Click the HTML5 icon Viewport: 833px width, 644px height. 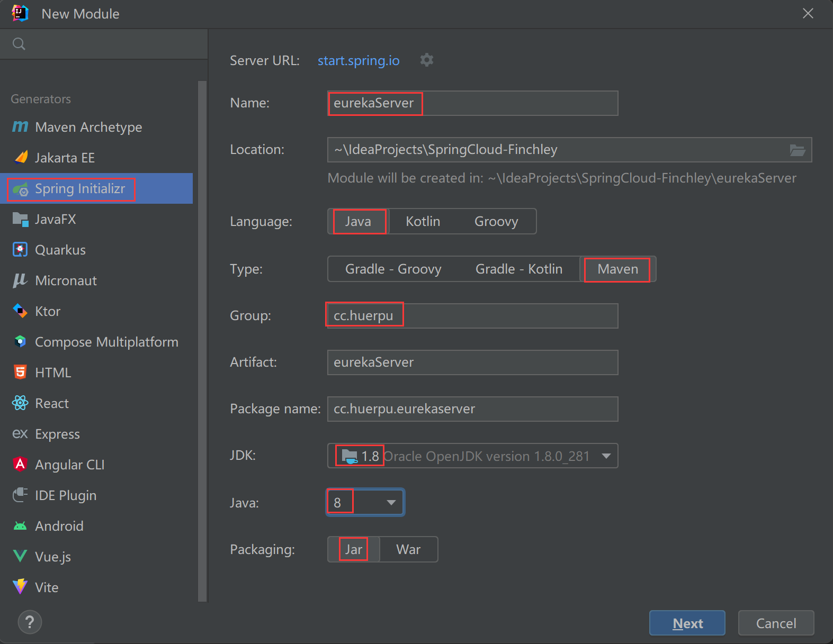[x=20, y=372]
